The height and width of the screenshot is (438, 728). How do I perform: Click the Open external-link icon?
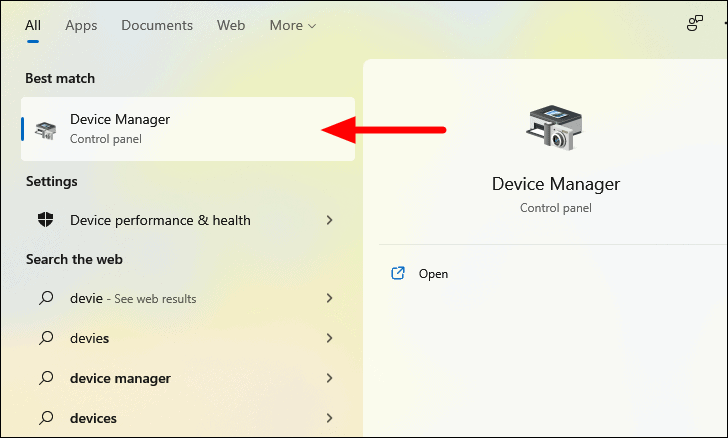click(398, 273)
